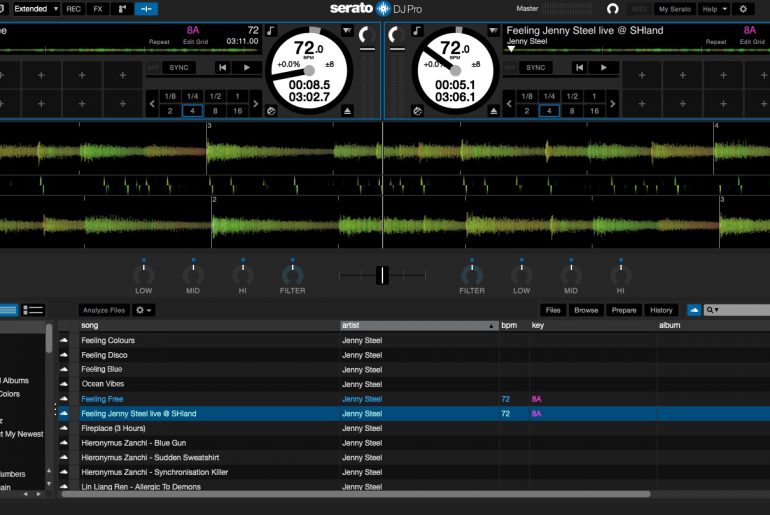770x515 pixels.
Task: Shift loop sizes right on right deck
Action: click(x=612, y=104)
